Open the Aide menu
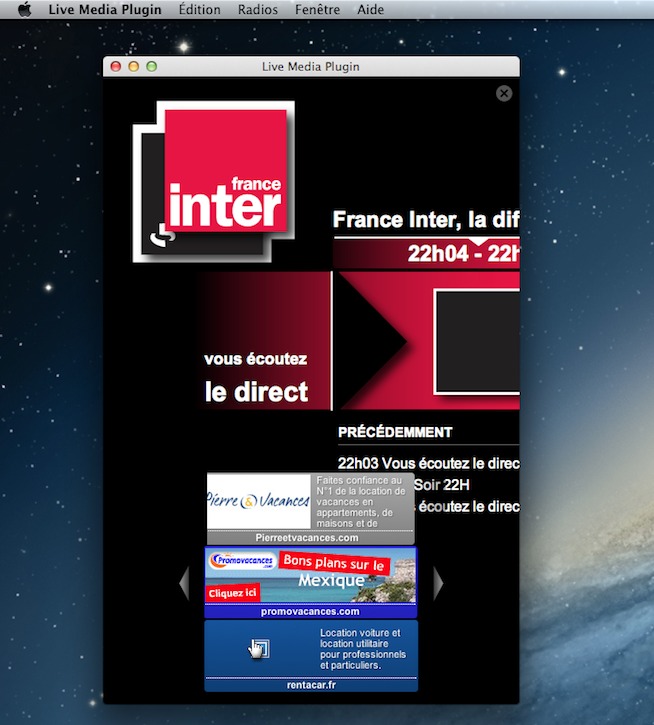 point(372,9)
